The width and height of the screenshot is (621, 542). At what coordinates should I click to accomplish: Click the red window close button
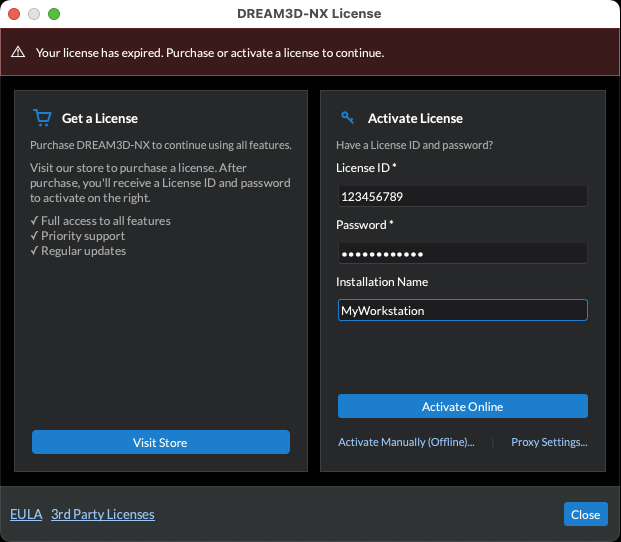(14, 14)
